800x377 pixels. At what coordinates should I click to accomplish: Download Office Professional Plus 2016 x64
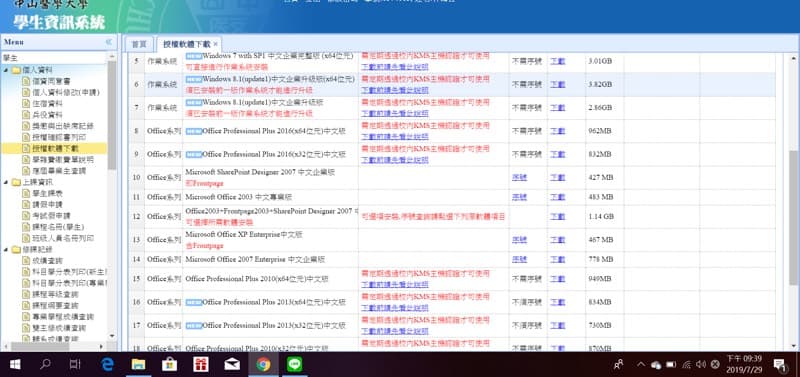click(558, 131)
